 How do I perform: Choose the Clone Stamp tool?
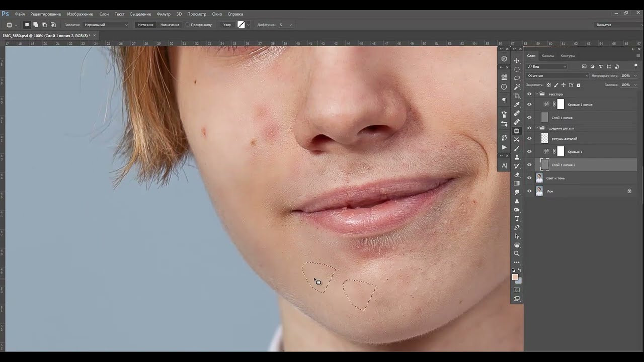[517, 157]
